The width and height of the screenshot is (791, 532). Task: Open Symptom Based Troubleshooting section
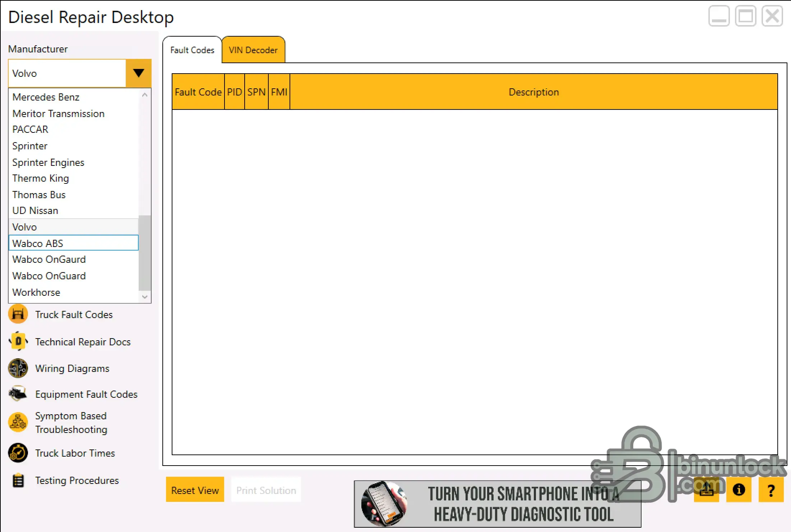(x=71, y=423)
